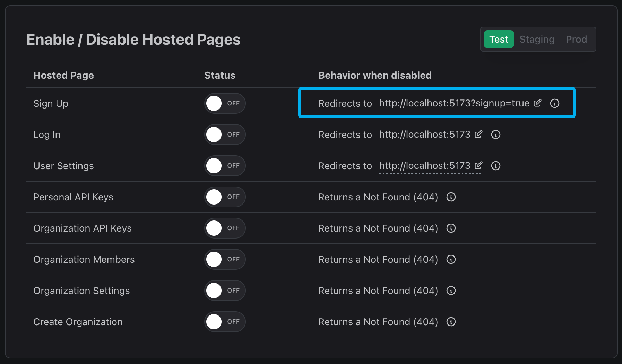The height and width of the screenshot is (364, 622).
Task: Show info for Organization API Keys behavior
Action: 451,228
